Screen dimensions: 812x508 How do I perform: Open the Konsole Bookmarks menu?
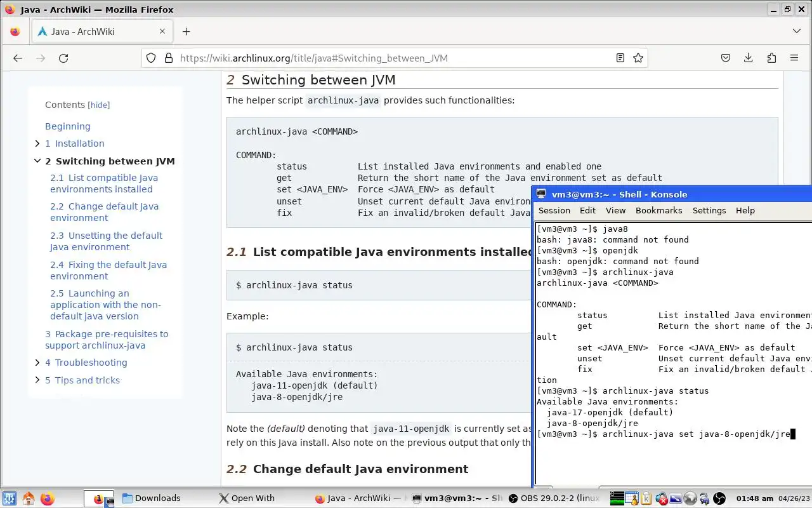(659, 210)
